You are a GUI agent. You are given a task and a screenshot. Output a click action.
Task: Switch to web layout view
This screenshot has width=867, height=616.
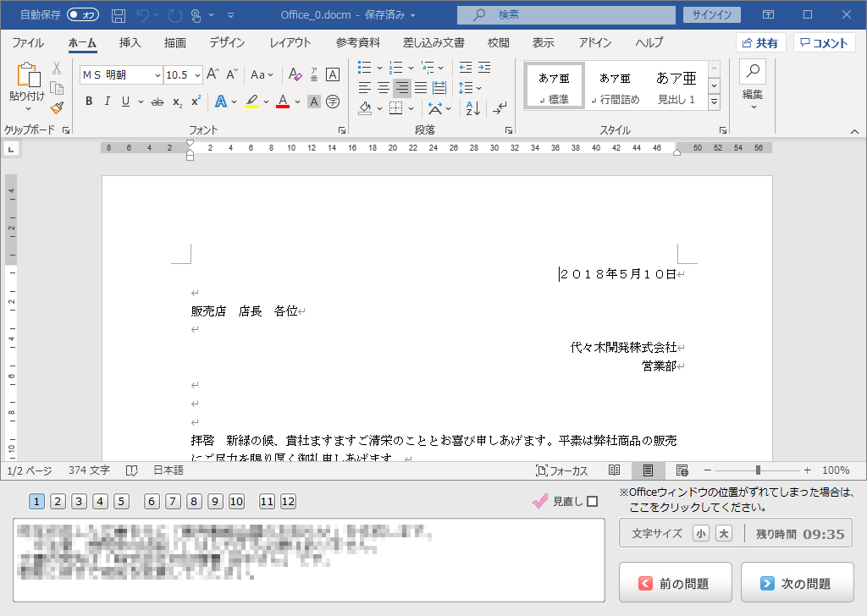(682, 470)
